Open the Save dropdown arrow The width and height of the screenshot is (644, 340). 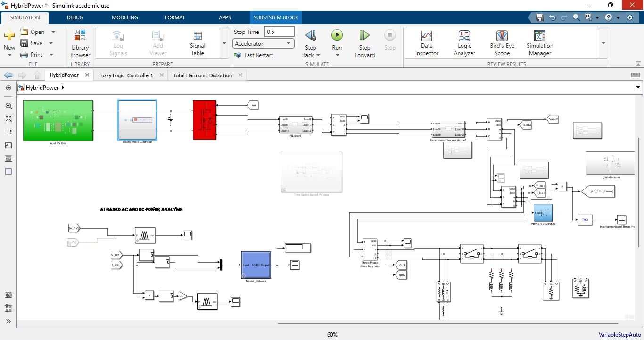click(x=51, y=43)
